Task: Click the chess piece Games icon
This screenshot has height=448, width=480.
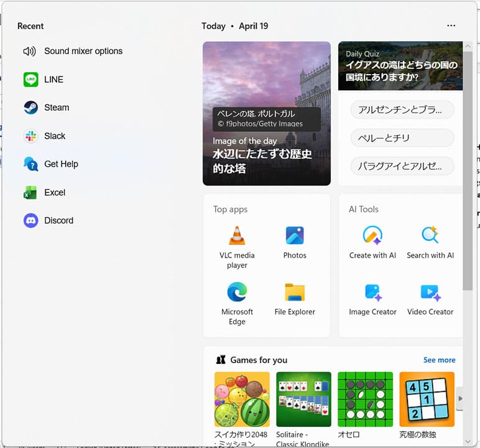Action: coord(221,360)
